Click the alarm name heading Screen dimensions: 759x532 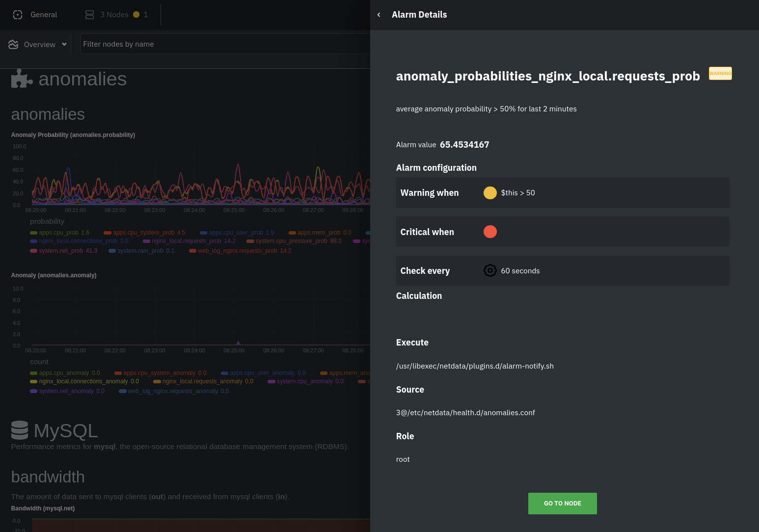tap(548, 76)
